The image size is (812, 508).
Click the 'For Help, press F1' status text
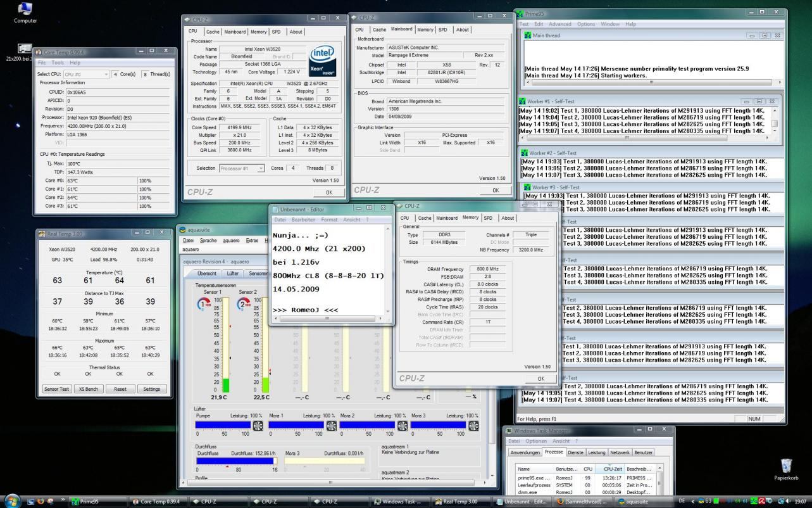(x=537, y=419)
